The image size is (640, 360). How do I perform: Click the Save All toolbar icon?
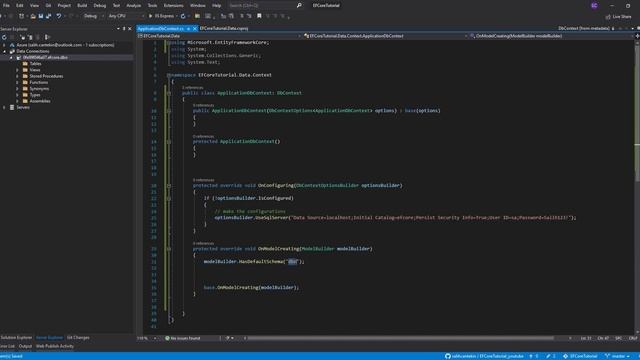49,16
